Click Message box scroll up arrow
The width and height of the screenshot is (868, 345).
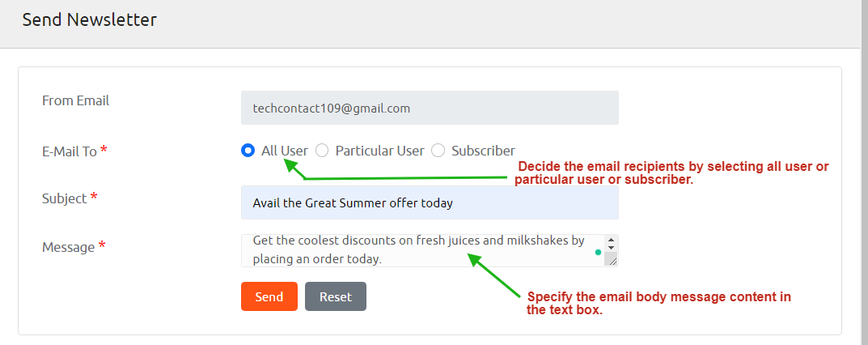click(x=611, y=240)
